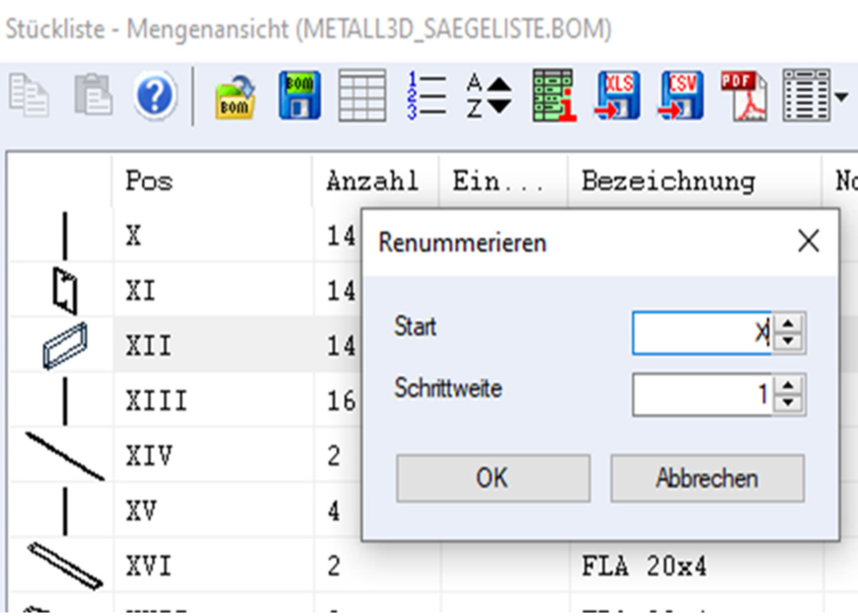
Task: Decrease the Start value with down arrow
Action: (789, 342)
